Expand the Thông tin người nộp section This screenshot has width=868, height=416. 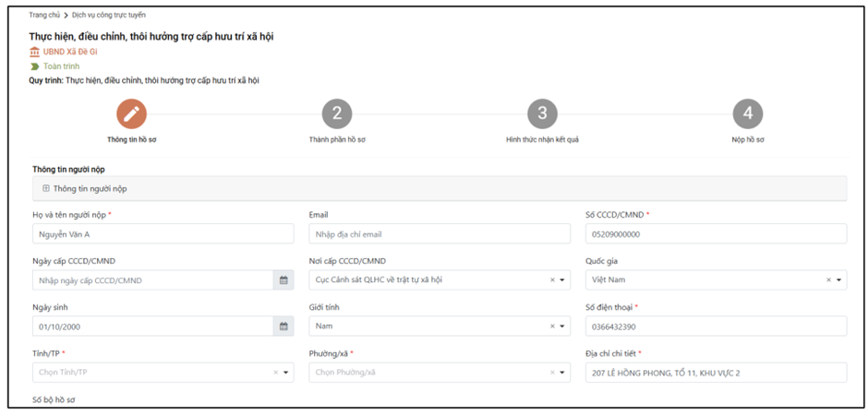tap(46, 188)
